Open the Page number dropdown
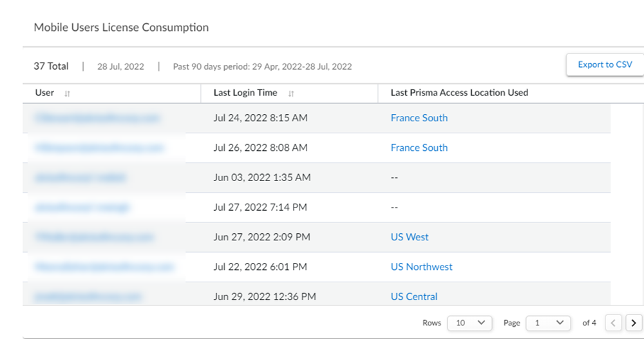This screenshot has height=339, width=644. (549, 323)
